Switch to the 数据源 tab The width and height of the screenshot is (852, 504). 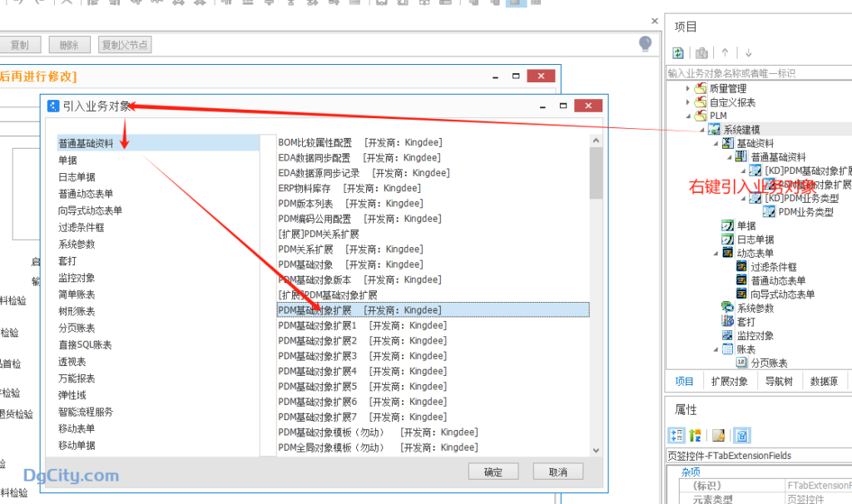pyautogui.click(x=824, y=381)
